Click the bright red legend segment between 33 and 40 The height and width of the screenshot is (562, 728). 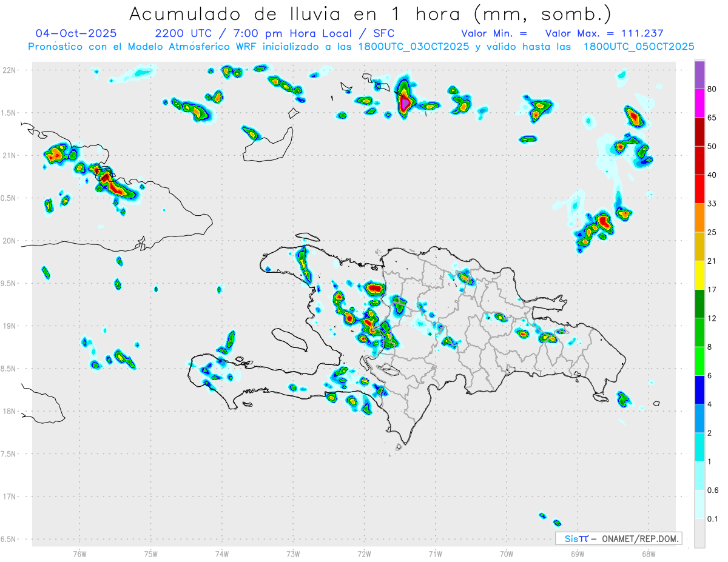click(x=699, y=189)
